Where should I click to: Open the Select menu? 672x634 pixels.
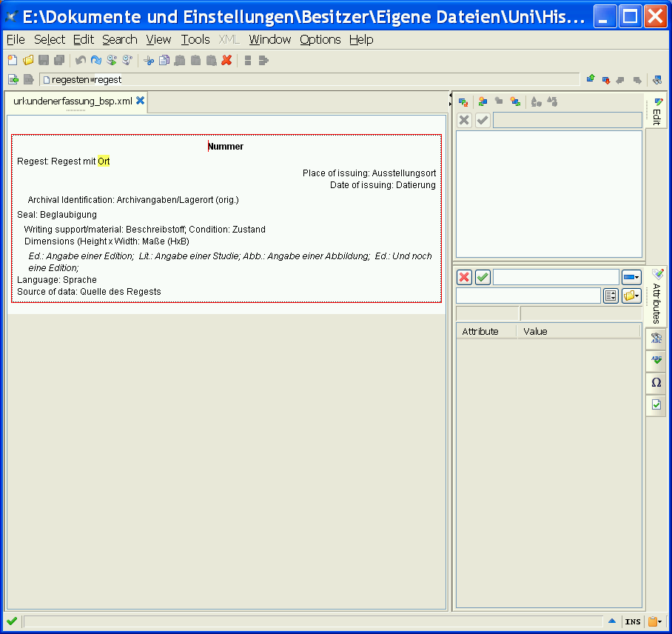tap(50, 39)
